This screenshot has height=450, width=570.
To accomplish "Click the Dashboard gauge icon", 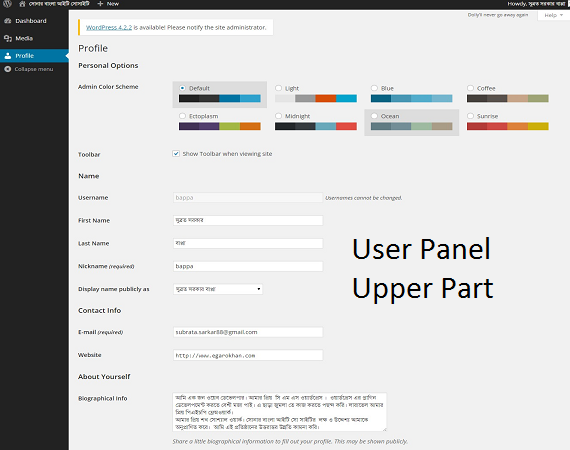I will coord(8,21).
